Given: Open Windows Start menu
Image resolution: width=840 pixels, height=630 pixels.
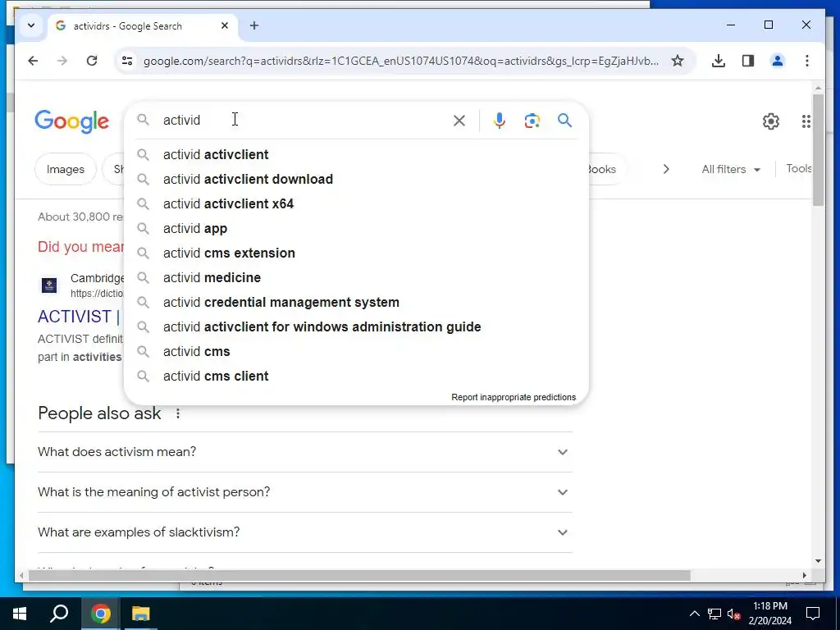Looking at the screenshot, I should (x=20, y=614).
